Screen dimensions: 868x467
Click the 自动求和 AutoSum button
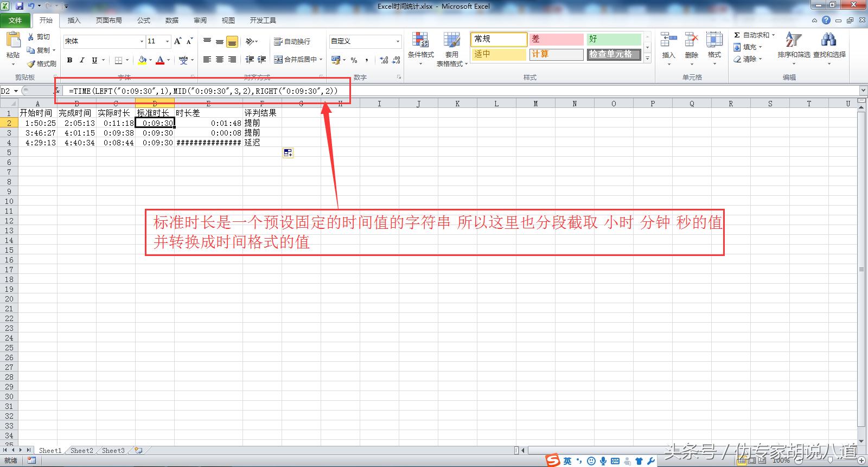(x=751, y=35)
